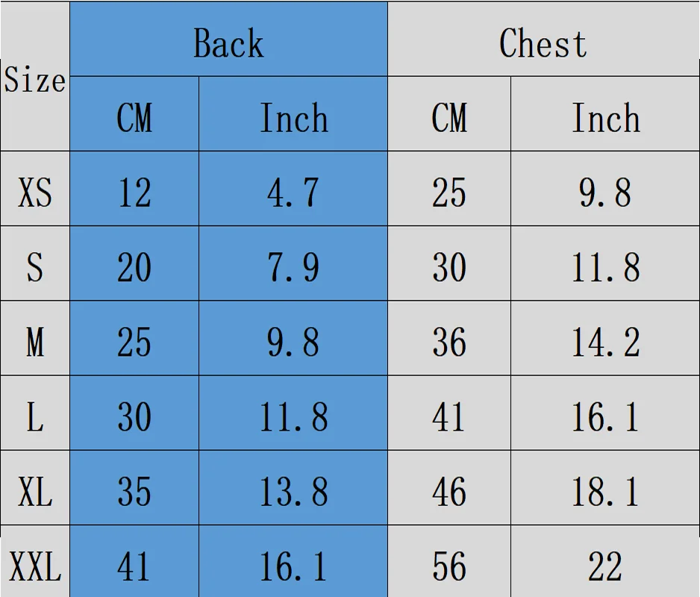Screen dimensions: 700x597
Task: Select the 22 inch chest cell
Action: 605,566
